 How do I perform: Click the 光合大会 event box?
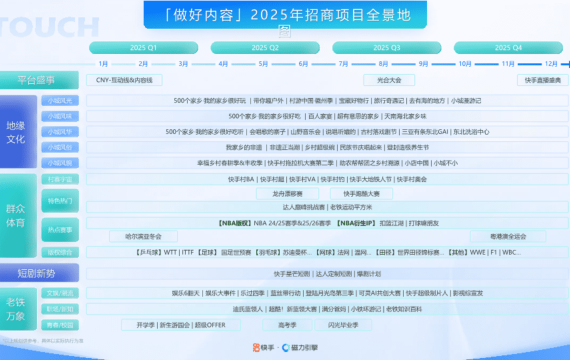point(389,80)
